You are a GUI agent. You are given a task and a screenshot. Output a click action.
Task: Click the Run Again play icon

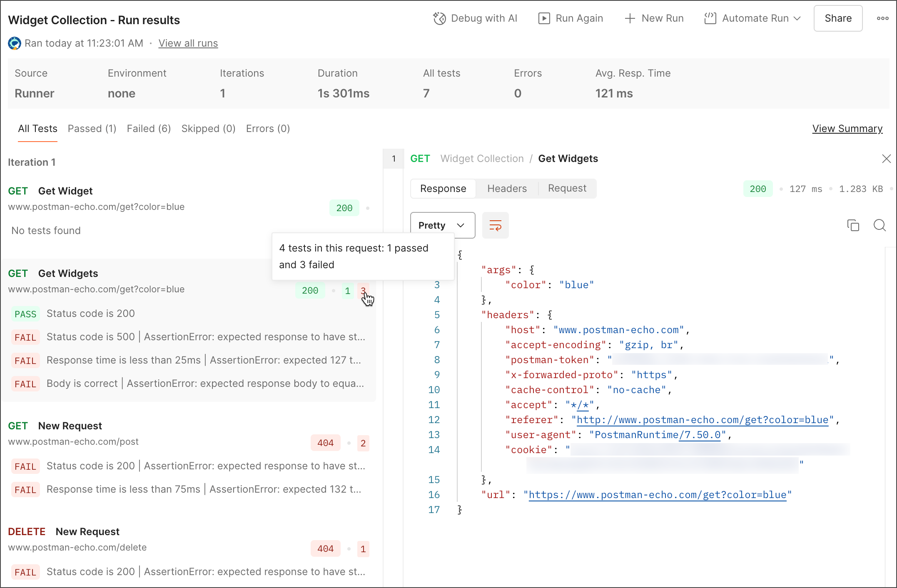coord(544,18)
